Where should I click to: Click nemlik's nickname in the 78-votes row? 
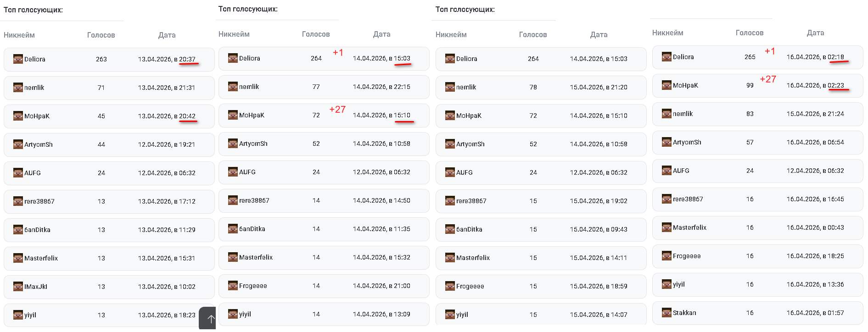click(466, 87)
